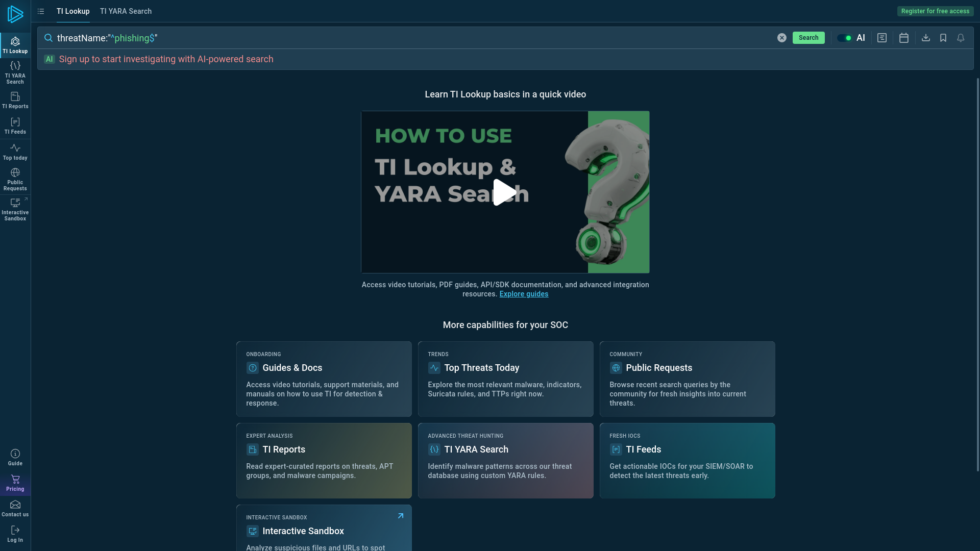Click the page vertical scrollbar
Screen dimensions: 980x551
(x=977, y=274)
